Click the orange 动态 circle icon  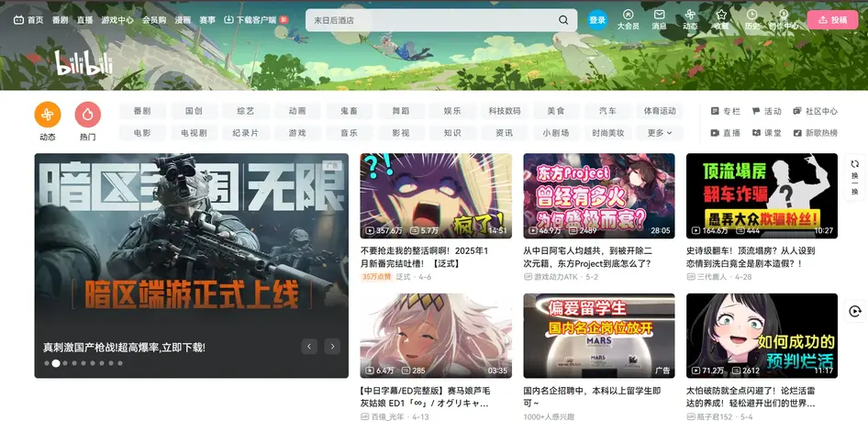point(48,115)
